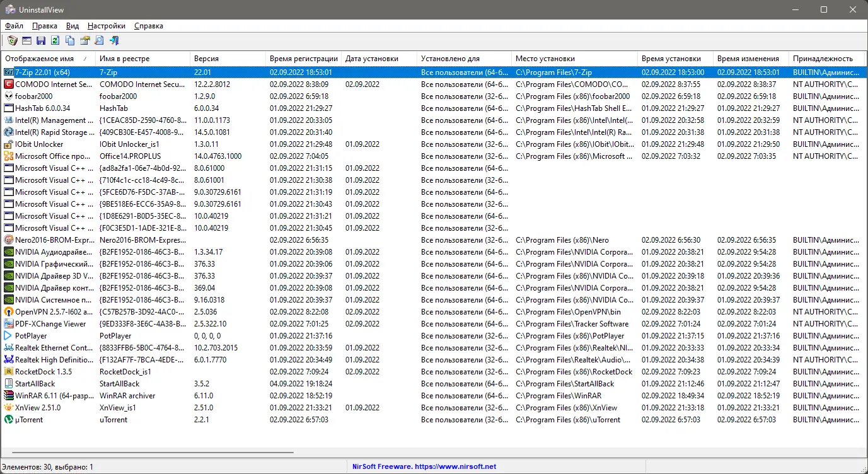Click the HashTab 6.0.0.34 row icon
Image resolution: width=868 pixels, height=474 pixels.
click(9, 108)
